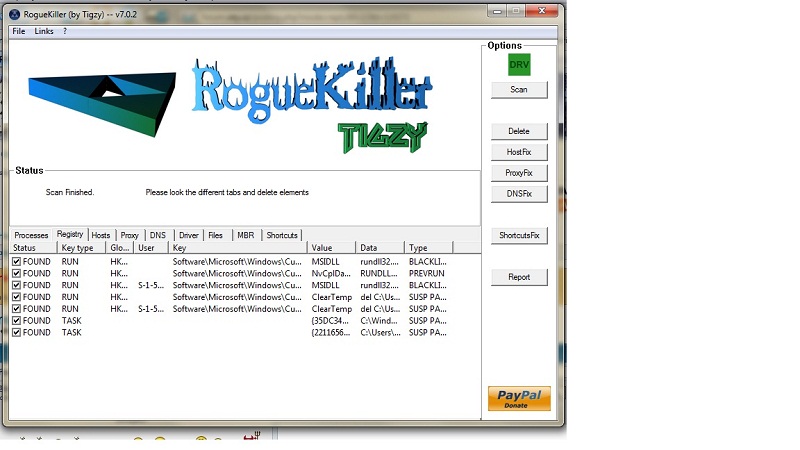This screenshot has height=450, width=800.
Task: Minimize the RogueKiller window
Action: [x=497, y=11]
